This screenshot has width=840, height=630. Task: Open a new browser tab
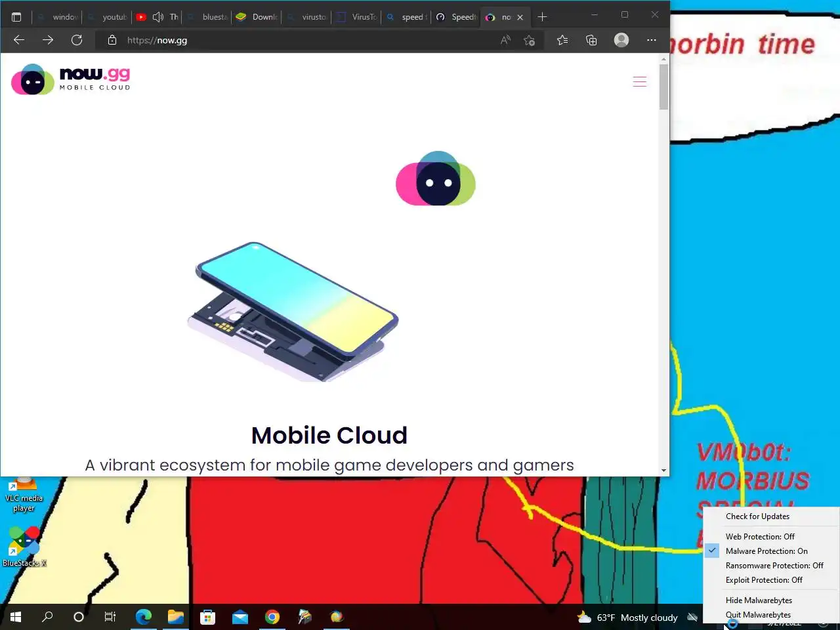click(x=542, y=17)
